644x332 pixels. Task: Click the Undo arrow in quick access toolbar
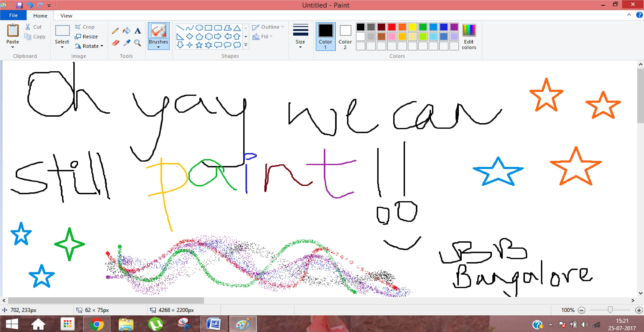pos(30,5)
